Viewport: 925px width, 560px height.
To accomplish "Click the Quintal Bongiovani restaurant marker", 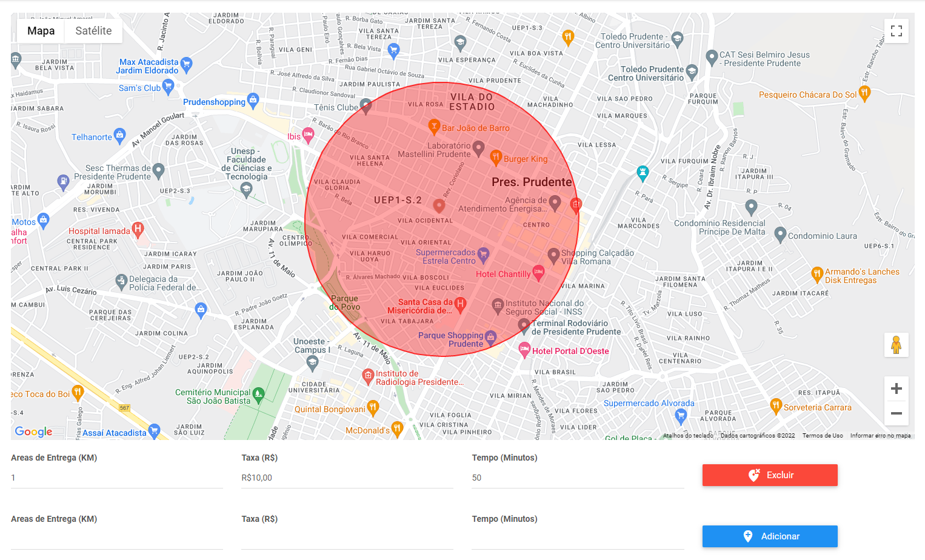I will (x=373, y=407).
